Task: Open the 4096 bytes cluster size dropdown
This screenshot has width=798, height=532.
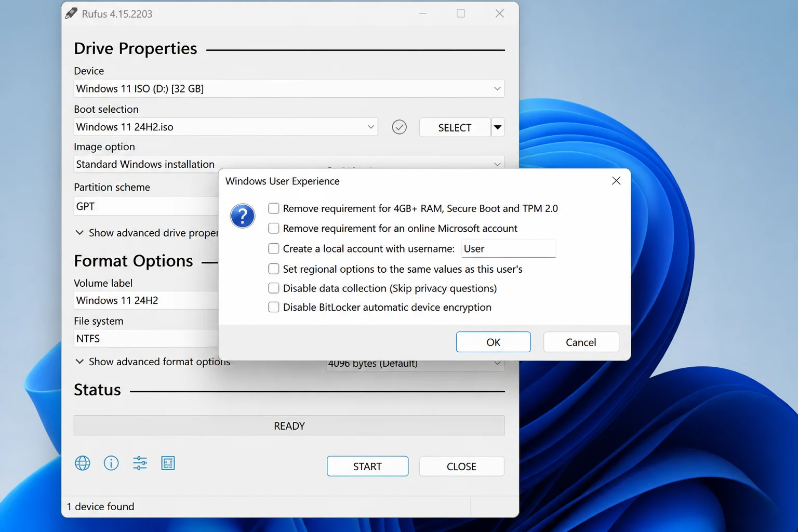Action: pos(415,364)
